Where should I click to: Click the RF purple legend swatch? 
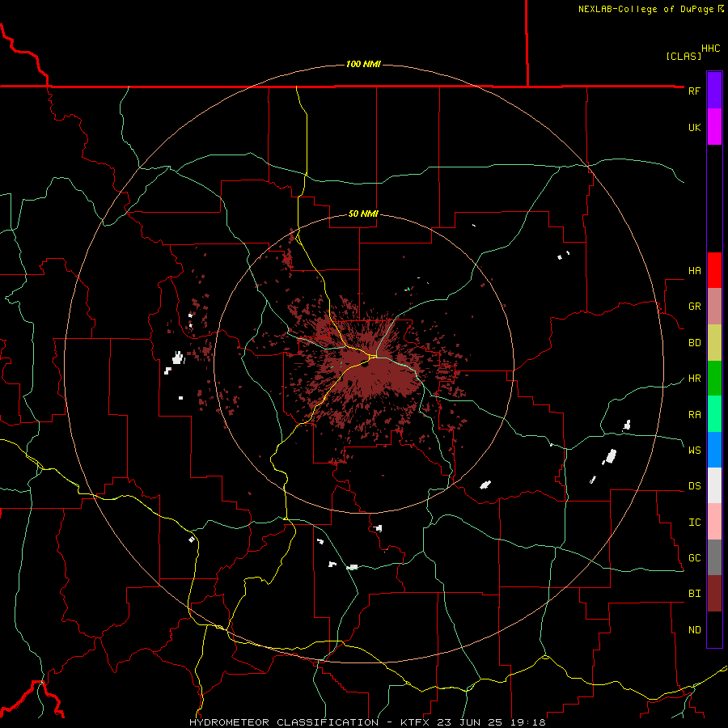pos(714,91)
